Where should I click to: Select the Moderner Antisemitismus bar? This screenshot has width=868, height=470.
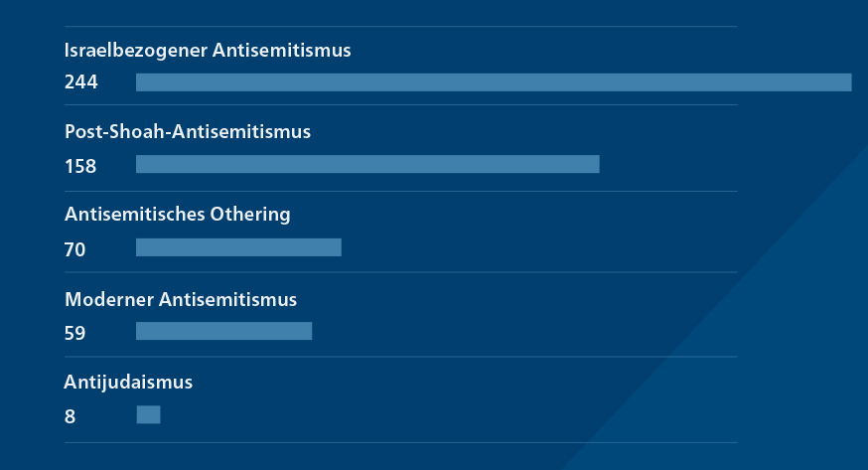(224, 331)
